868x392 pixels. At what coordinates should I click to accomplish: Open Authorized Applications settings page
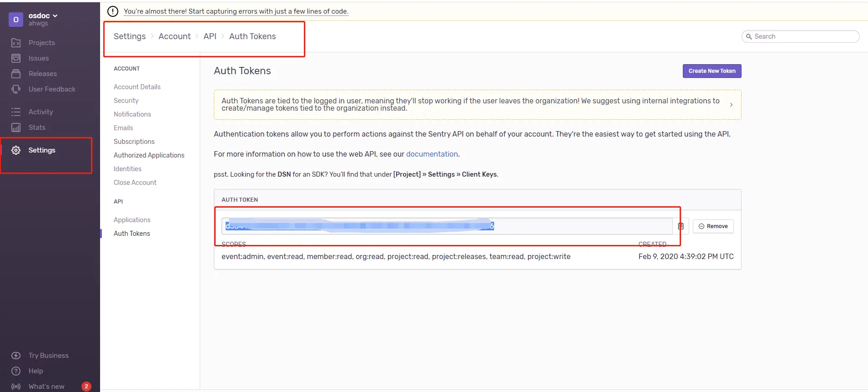click(x=149, y=155)
